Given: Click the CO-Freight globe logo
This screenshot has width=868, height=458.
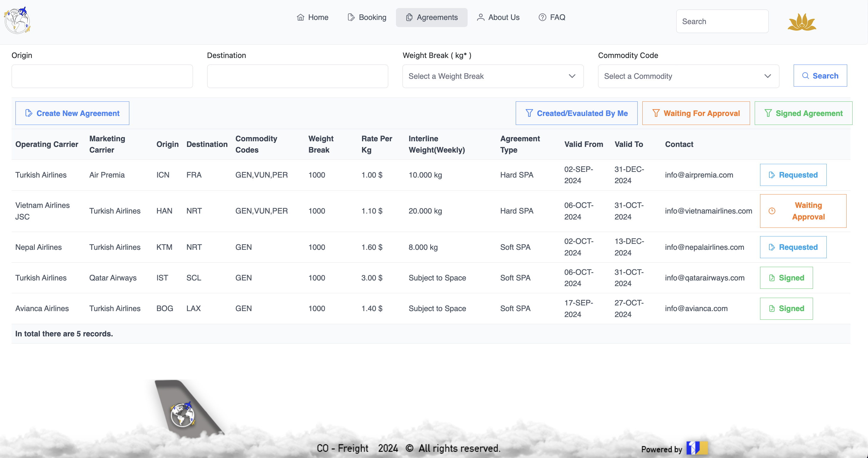Looking at the screenshot, I should tap(17, 21).
